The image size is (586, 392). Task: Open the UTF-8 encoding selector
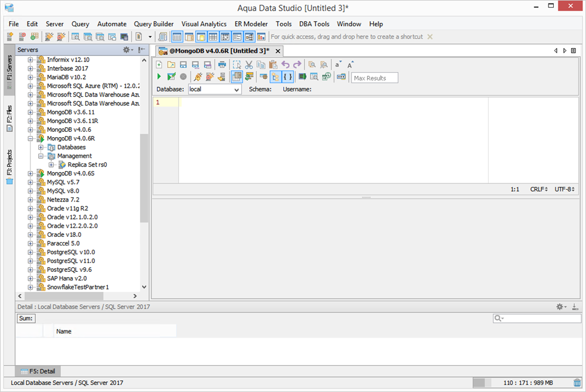point(564,189)
